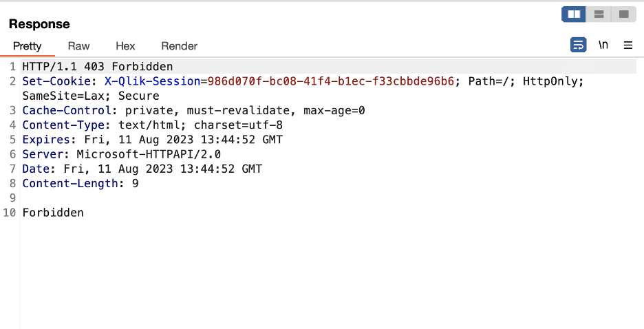Switch to the stacked horizontal layout icon
Screen dimensions: 644x329
coord(599,14)
